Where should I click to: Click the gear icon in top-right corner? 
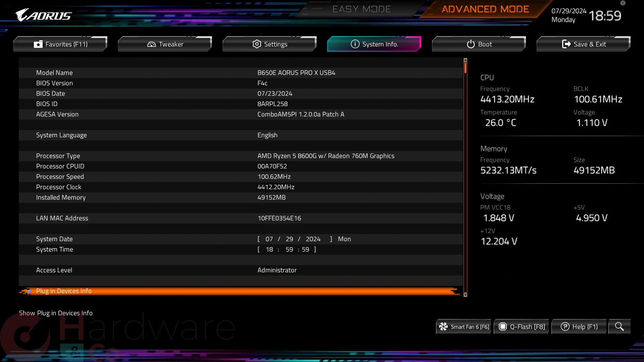click(623, 3)
